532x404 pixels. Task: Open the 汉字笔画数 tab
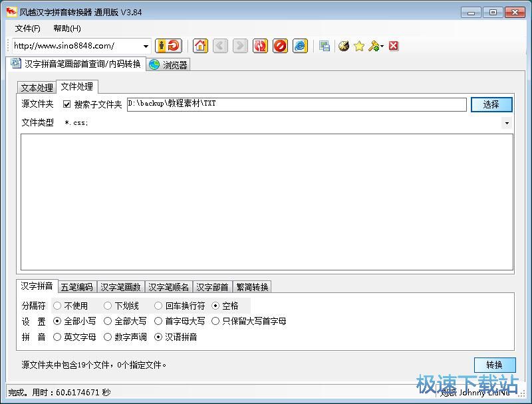point(121,287)
